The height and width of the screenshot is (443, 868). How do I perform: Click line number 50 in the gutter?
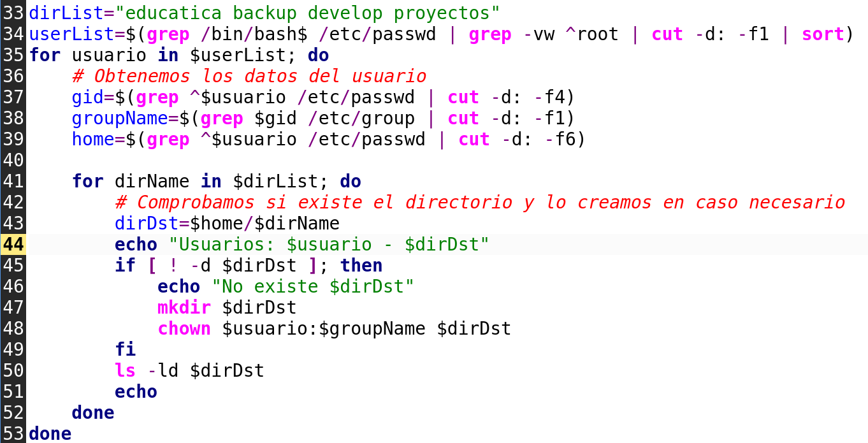coord(13,370)
